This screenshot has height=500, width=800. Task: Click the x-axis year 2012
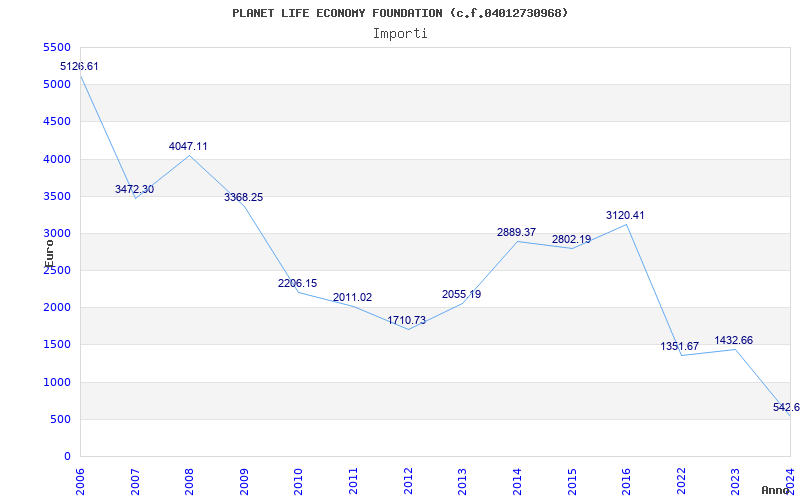coord(408,482)
